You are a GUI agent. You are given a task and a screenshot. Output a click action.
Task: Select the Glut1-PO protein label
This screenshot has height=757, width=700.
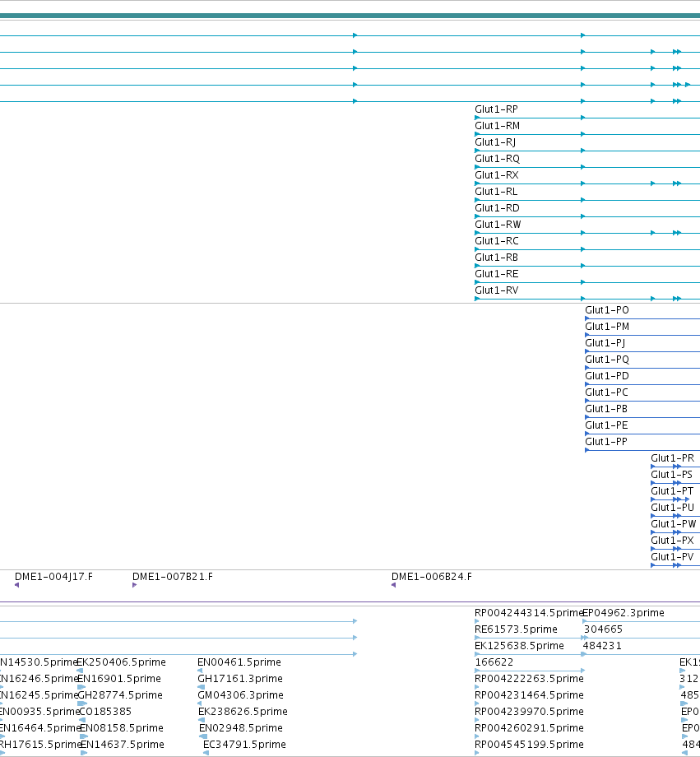tap(607, 310)
